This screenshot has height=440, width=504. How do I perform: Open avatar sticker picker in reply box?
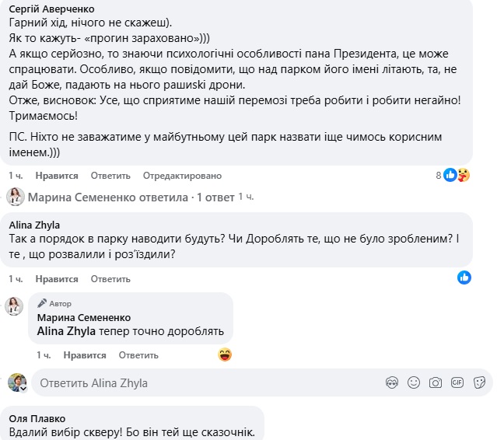pyautogui.click(x=393, y=382)
